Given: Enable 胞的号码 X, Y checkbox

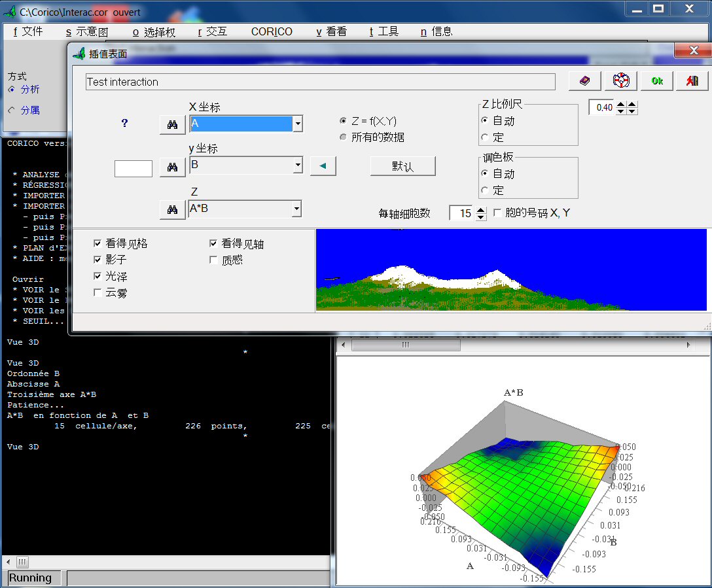Looking at the screenshot, I should coord(497,213).
